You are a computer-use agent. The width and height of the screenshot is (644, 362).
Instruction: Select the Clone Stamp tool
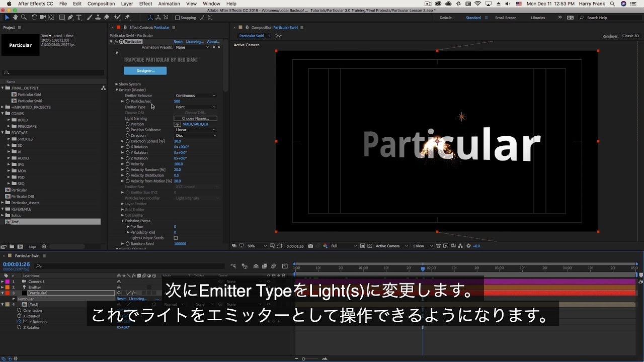pyautogui.click(x=98, y=18)
